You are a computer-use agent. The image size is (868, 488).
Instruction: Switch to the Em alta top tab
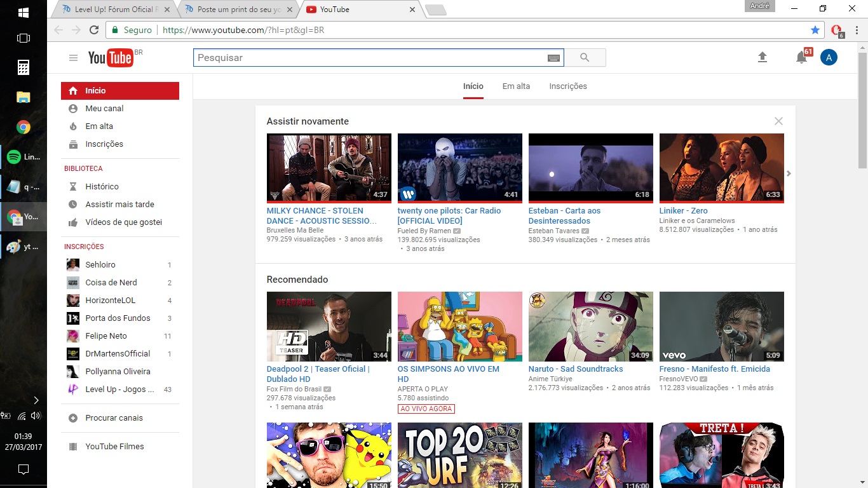(x=516, y=86)
